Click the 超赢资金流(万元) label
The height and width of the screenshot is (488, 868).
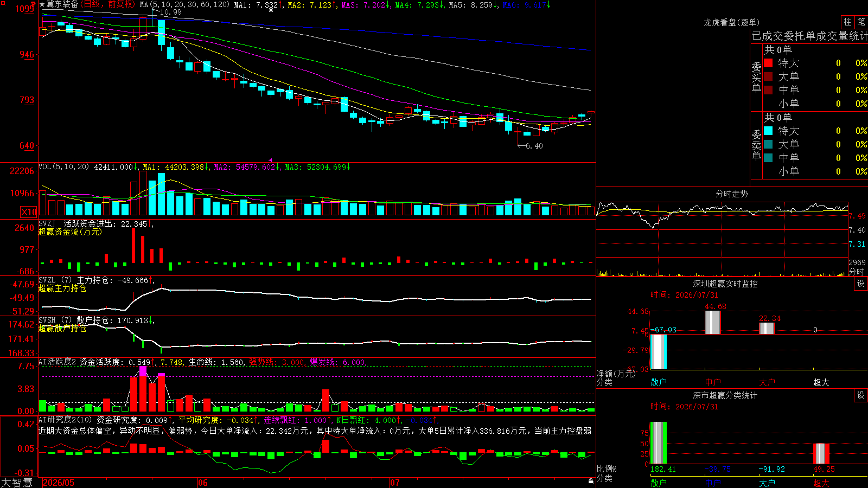pos(70,232)
